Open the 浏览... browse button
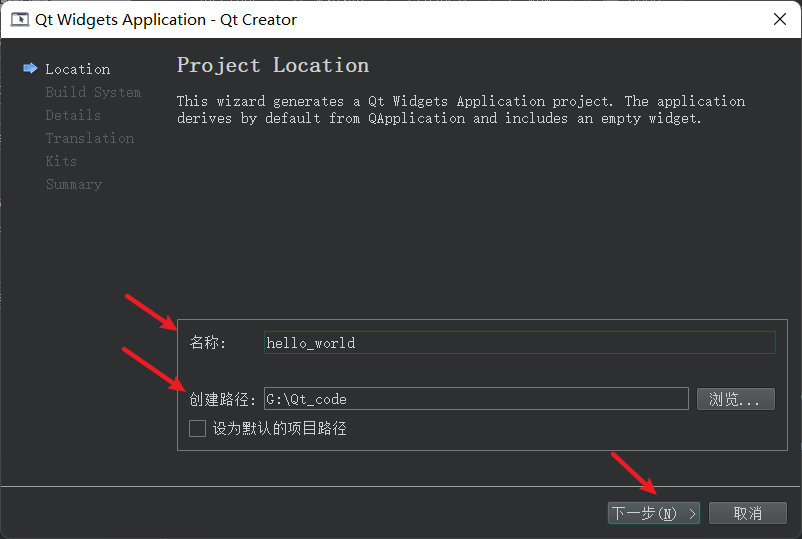802x539 pixels. click(736, 399)
